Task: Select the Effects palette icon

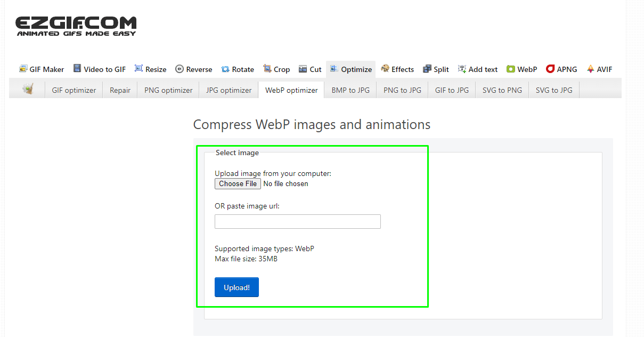Action: click(385, 69)
